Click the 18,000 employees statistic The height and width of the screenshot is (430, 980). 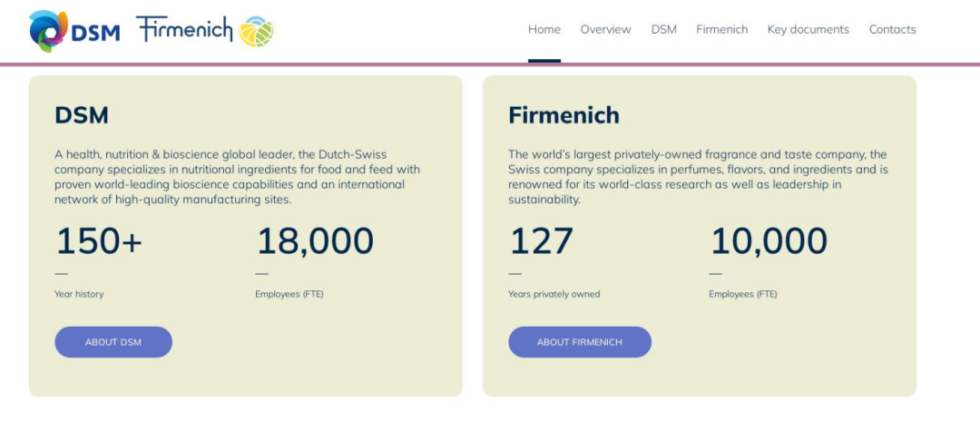pyautogui.click(x=315, y=241)
